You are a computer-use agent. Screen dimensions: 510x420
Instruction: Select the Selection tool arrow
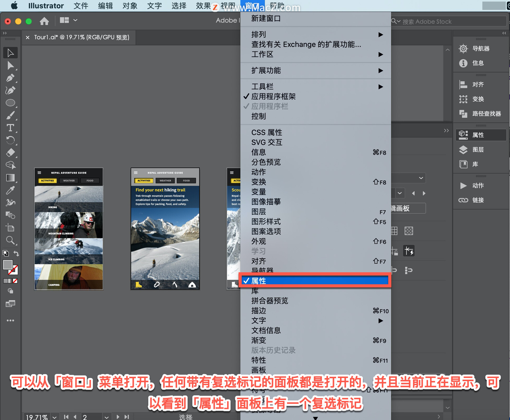10,53
